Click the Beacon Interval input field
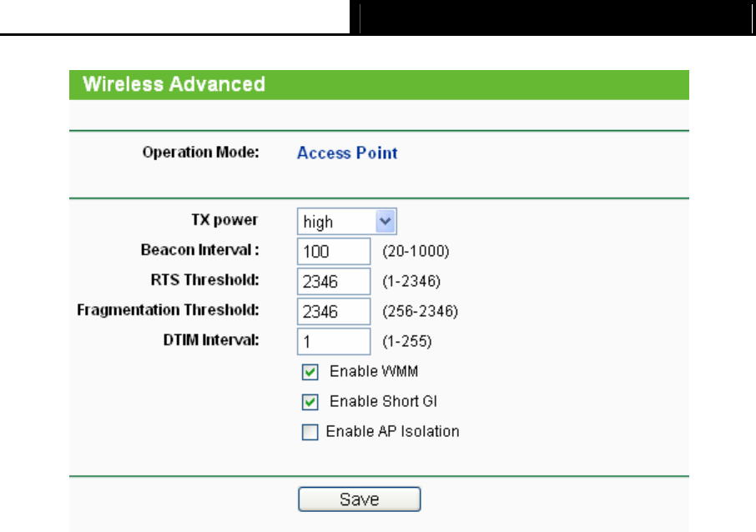756x532 pixels. pos(334,251)
